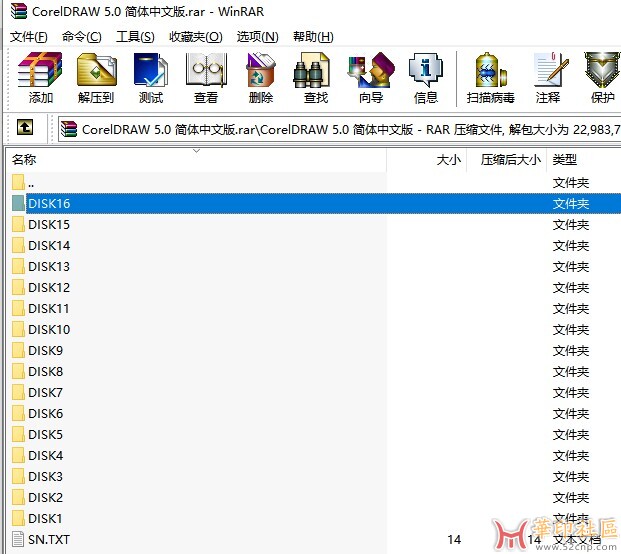Select the DISK11 folder
The height and width of the screenshot is (554, 621).
[49, 308]
